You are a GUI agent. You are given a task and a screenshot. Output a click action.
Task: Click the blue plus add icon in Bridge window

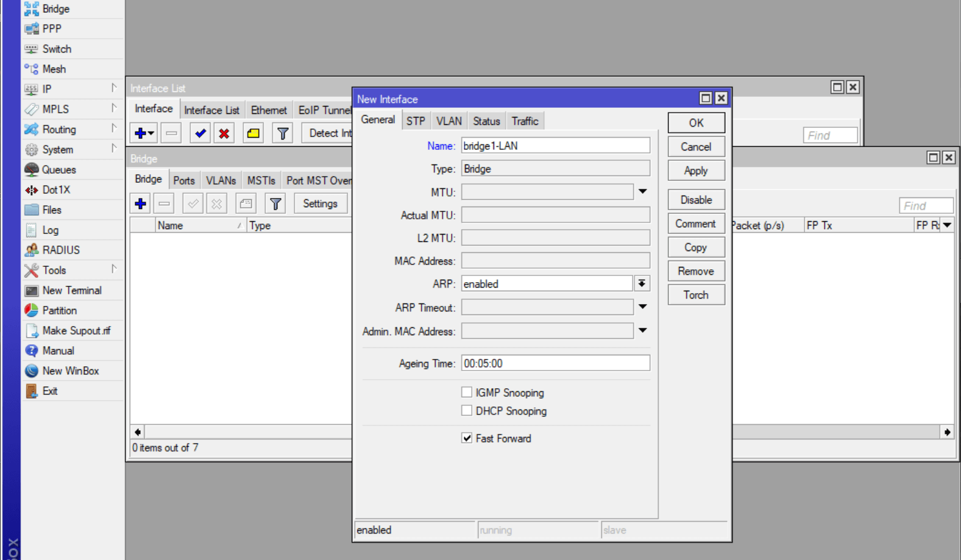point(140,204)
